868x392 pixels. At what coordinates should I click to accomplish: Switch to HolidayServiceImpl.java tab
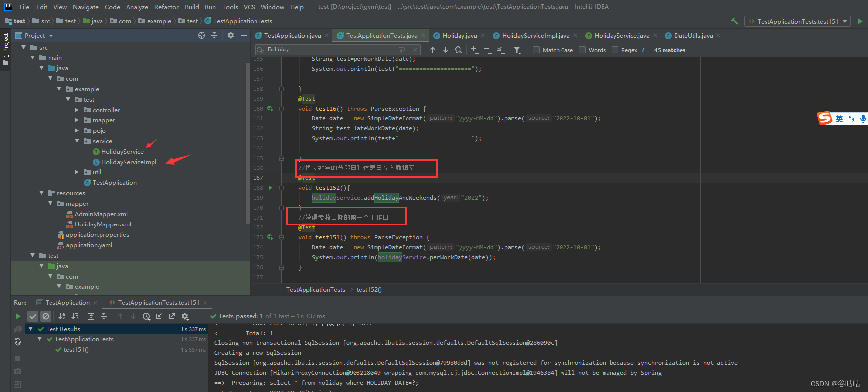pos(535,36)
